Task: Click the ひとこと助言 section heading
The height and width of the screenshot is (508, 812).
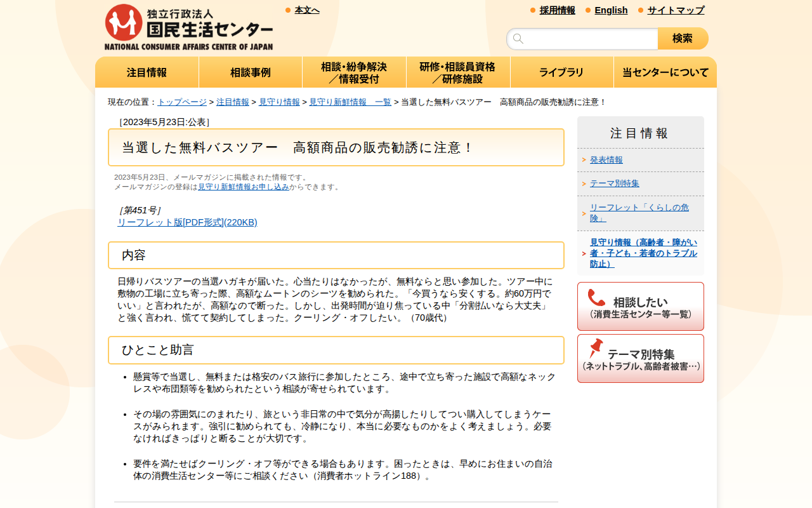Action: point(336,350)
